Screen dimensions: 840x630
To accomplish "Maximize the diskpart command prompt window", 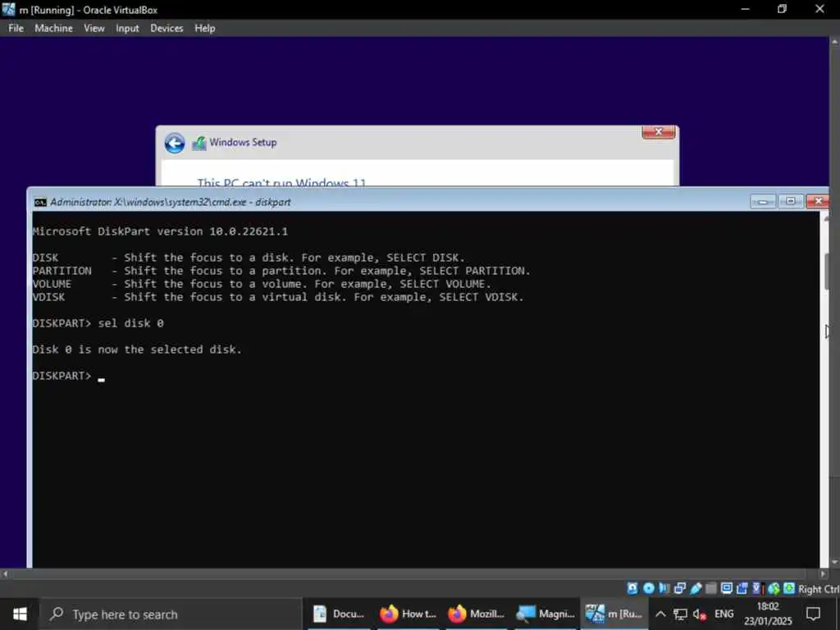I will pos(790,202).
